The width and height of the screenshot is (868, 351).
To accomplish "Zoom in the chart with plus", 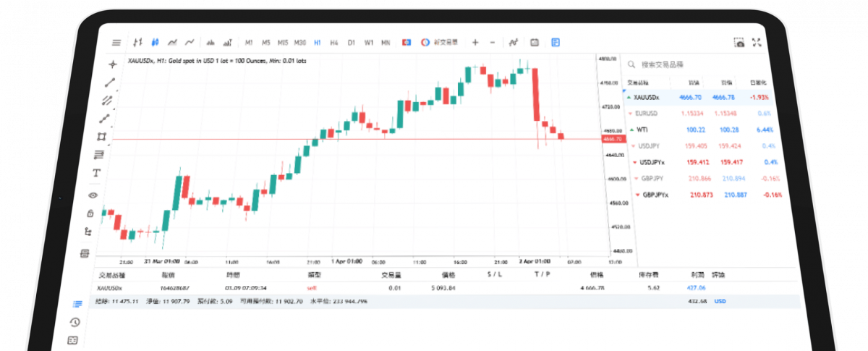I will 475,43.
